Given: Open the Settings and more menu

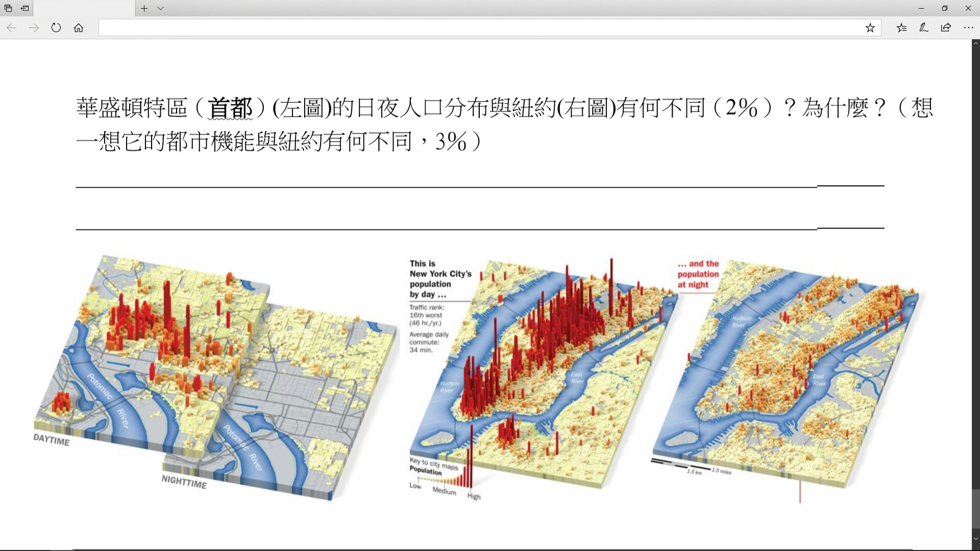Looking at the screenshot, I should coord(968,28).
